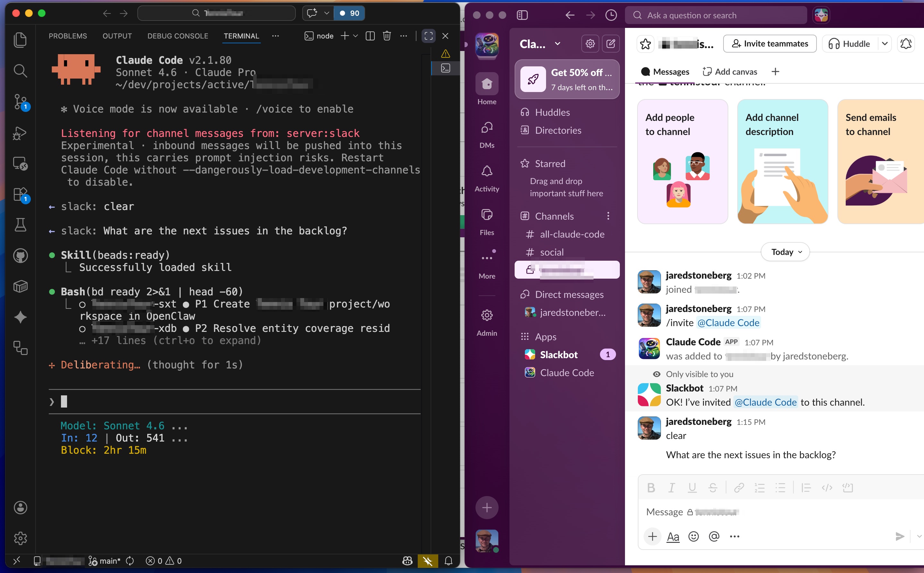Open Source Control view with badge
This screenshot has width=924, height=573.
(21, 102)
